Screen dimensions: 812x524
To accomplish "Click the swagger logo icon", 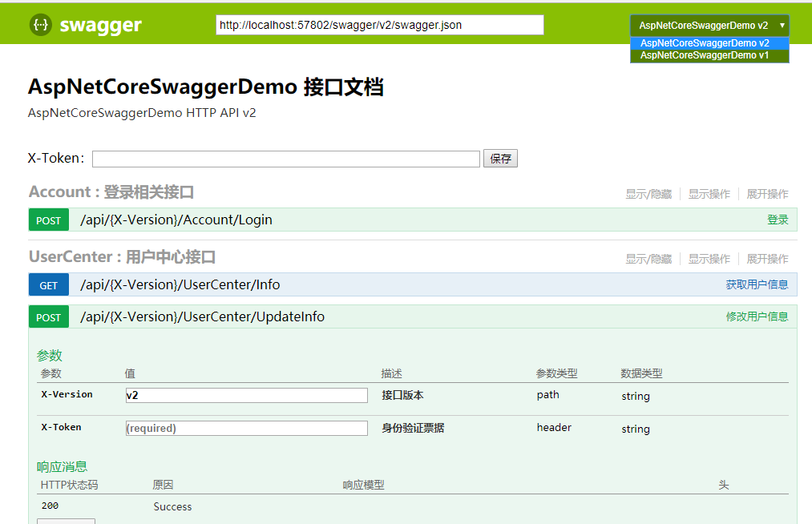I will pyautogui.click(x=40, y=25).
